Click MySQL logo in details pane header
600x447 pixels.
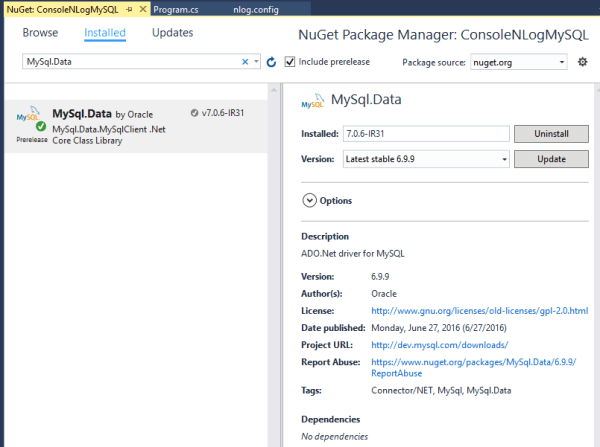[313, 101]
